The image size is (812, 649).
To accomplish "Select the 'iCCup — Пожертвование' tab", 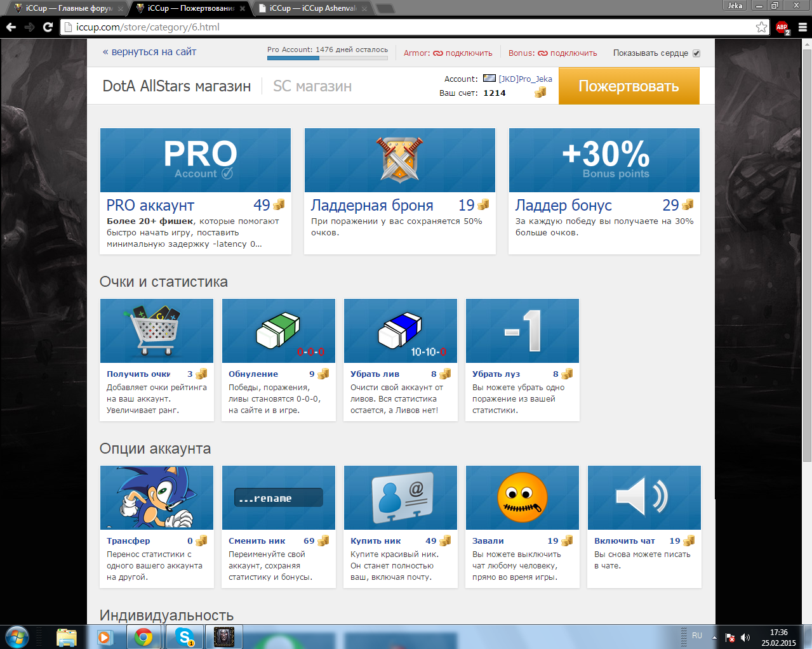I will pyautogui.click(x=190, y=8).
